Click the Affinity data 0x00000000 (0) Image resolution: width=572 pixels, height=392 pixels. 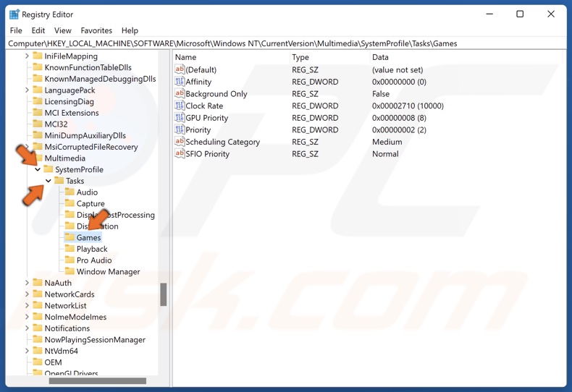point(399,82)
